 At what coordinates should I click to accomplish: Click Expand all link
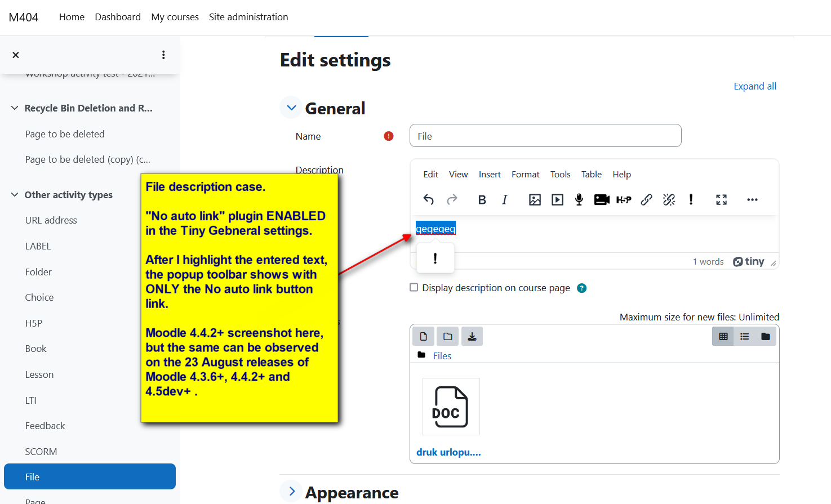point(755,86)
